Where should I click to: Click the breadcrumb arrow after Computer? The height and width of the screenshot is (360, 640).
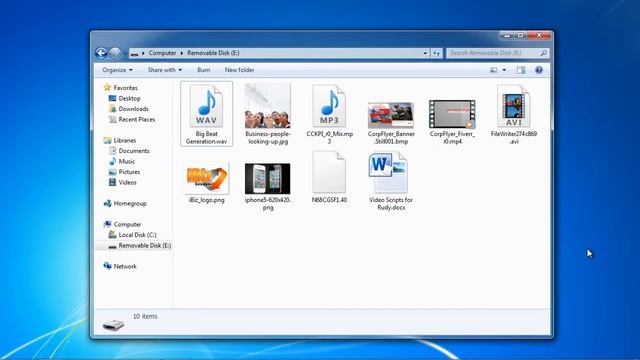[182, 53]
